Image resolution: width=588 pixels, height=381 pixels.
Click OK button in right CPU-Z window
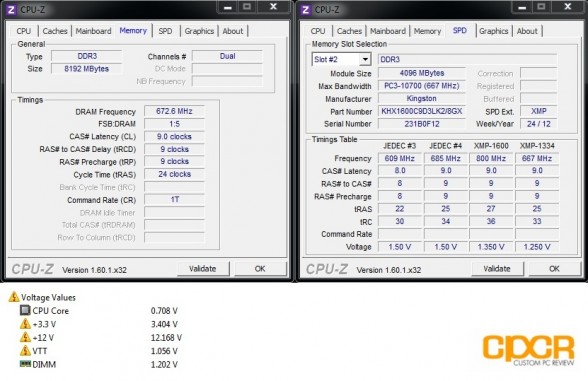(554, 268)
